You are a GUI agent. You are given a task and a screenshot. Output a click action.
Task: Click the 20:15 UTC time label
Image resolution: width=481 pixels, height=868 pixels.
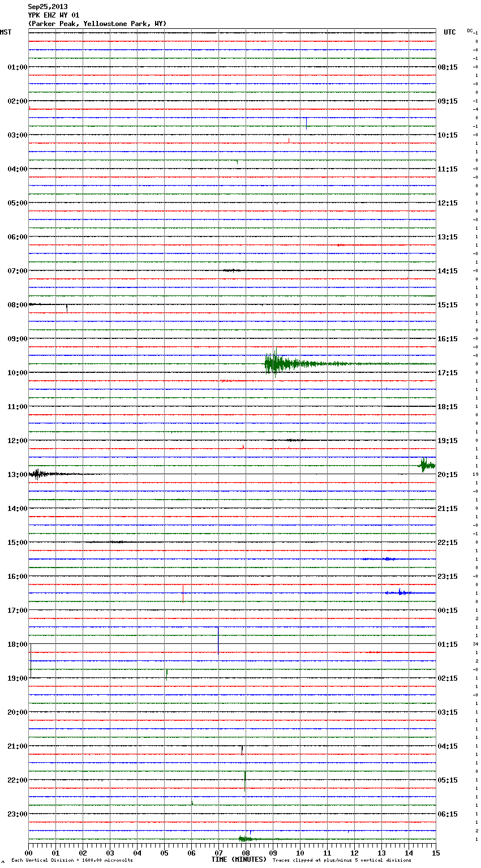pyautogui.click(x=448, y=475)
